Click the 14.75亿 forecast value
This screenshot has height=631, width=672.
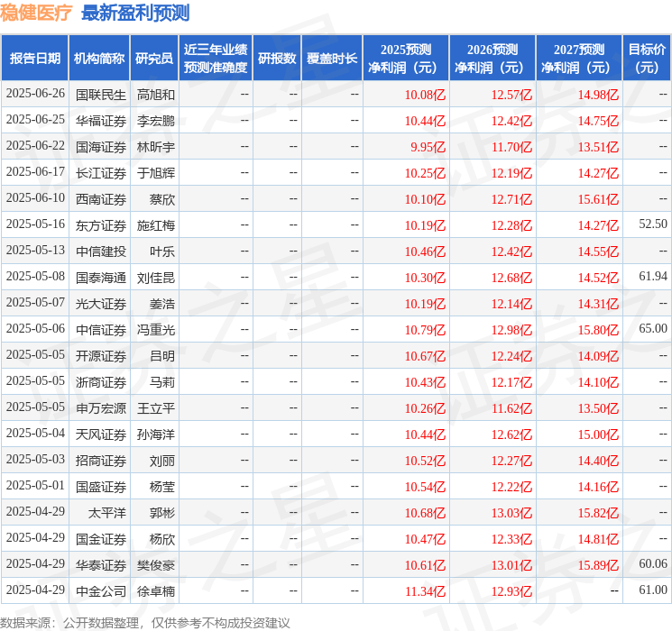[598, 121]
